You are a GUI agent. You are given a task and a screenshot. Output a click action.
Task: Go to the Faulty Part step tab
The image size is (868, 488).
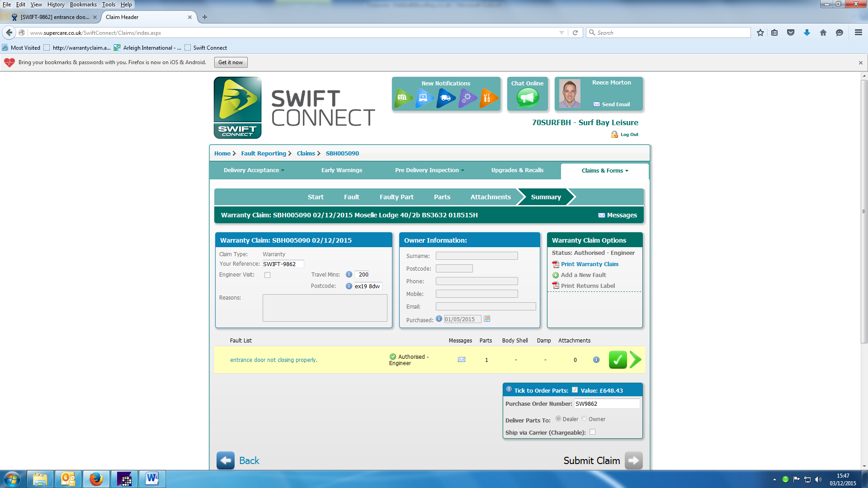pos(396,197)
